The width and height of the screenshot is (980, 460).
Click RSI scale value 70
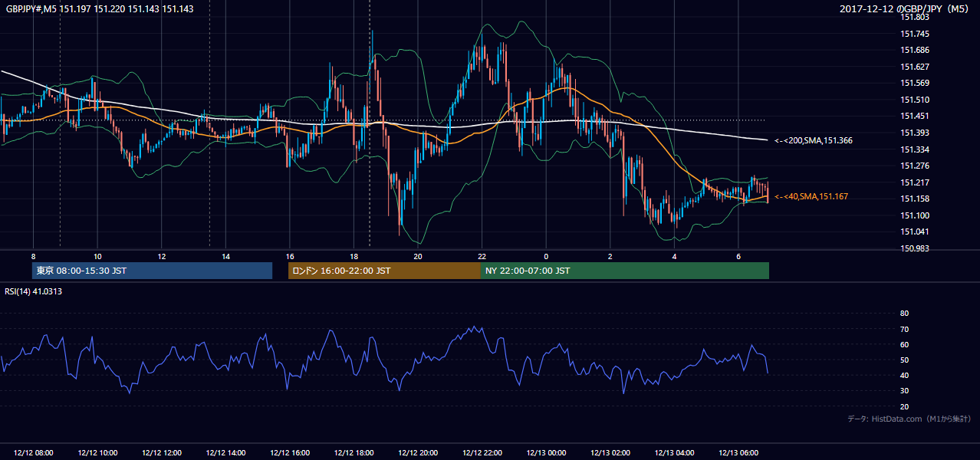coord(904,329)
